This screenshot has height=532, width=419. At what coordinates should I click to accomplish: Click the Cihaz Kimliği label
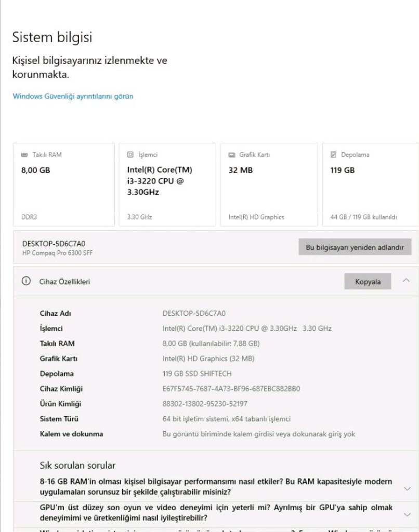61,389
